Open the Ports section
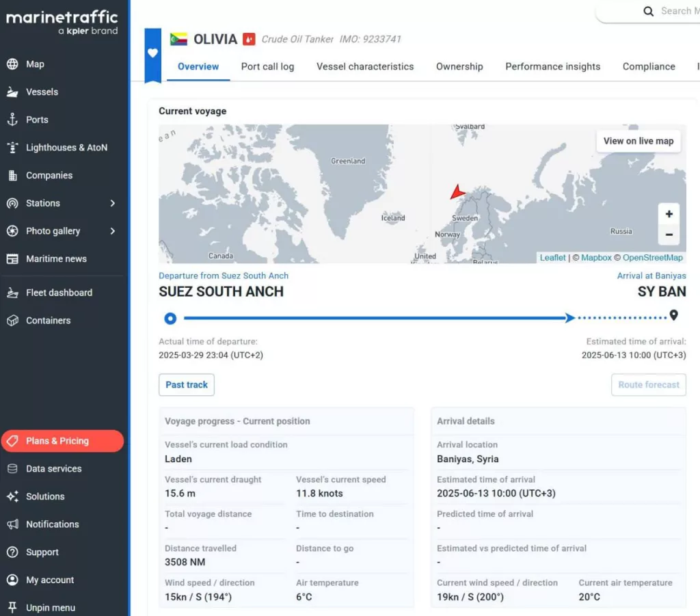Screen dimensions: 700x616 (x=38, y=120)
